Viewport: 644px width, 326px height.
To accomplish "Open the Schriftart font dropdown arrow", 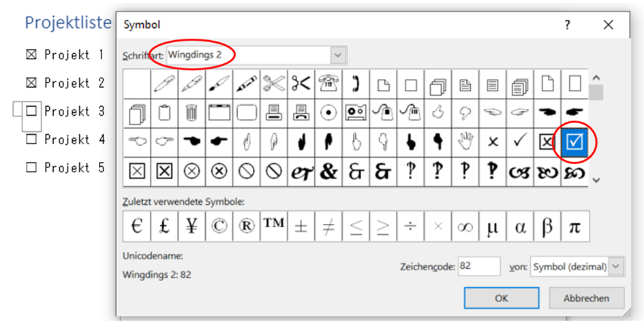I will click(338, 55).
